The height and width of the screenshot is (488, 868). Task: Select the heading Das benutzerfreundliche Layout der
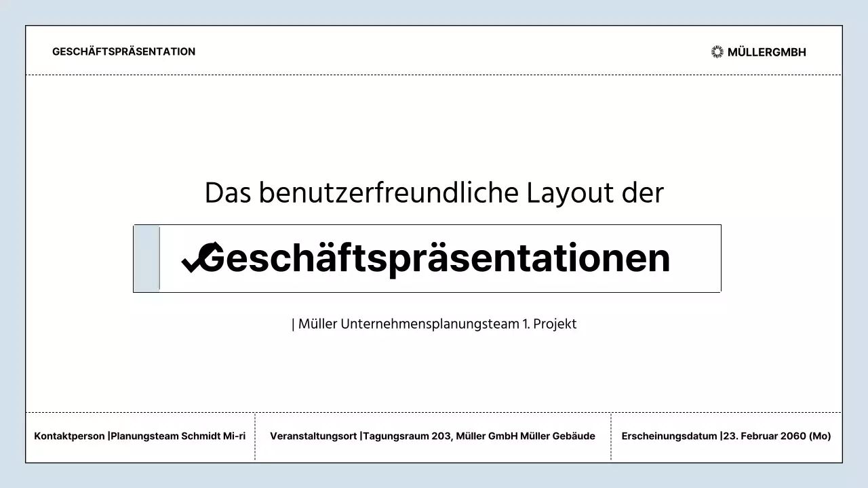[434, 192]
